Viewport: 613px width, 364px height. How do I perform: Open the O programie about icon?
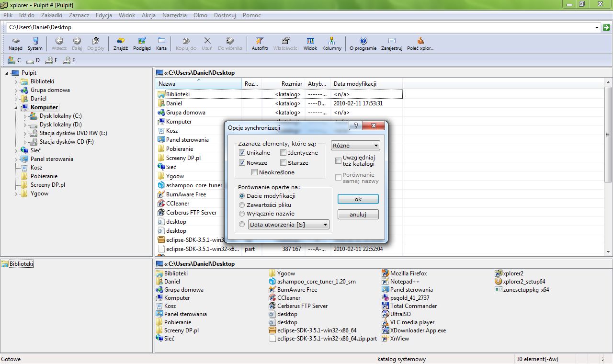point(363,44)
